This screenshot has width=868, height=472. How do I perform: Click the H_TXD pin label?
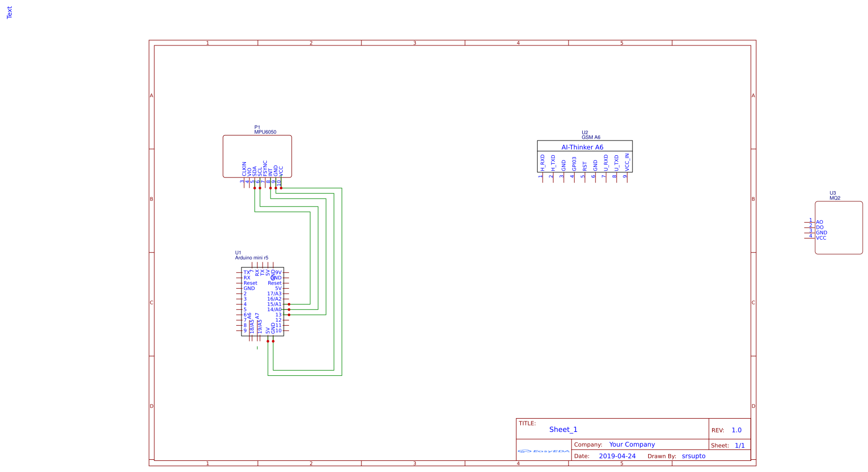[x=553, y=163]
